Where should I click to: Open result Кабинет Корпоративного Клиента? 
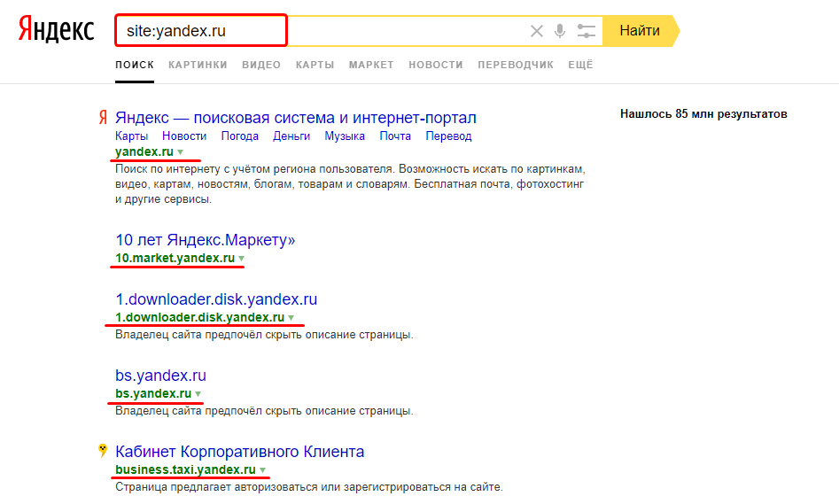240,452
